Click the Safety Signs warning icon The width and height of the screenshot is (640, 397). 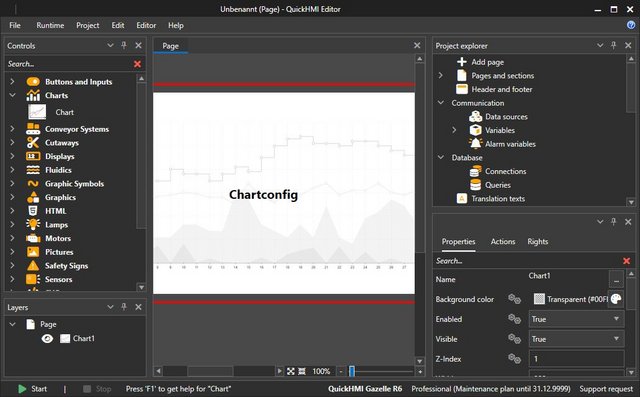pyautogui.click(x=33, y=266)
